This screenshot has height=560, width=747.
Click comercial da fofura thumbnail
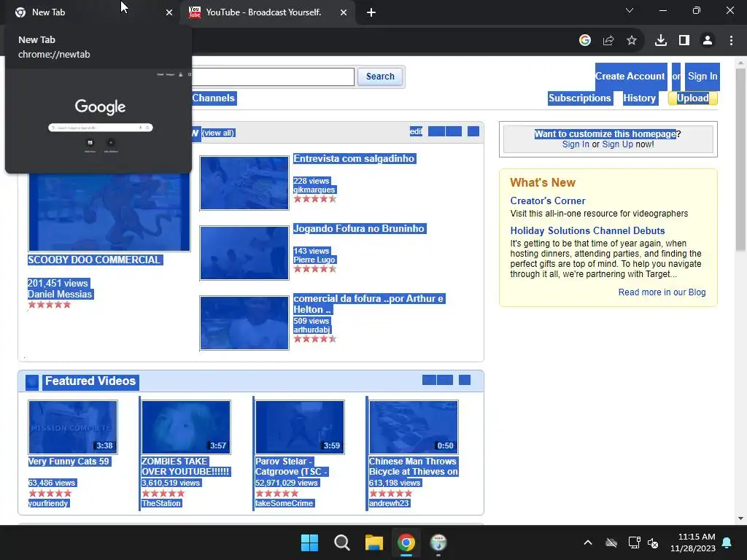(244, 323)
